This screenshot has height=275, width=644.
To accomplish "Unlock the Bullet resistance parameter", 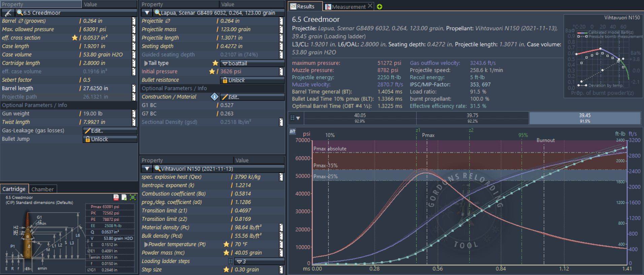I will 252,80.
